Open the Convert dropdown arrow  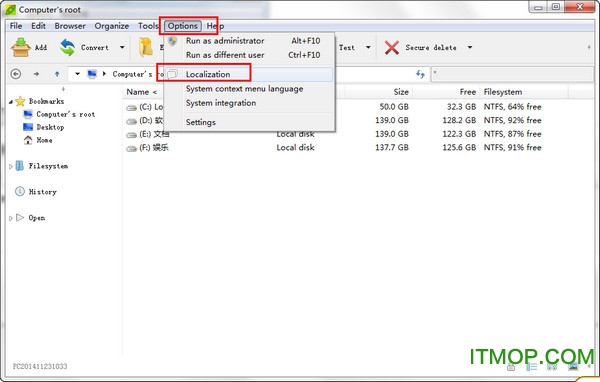[122, 47]
